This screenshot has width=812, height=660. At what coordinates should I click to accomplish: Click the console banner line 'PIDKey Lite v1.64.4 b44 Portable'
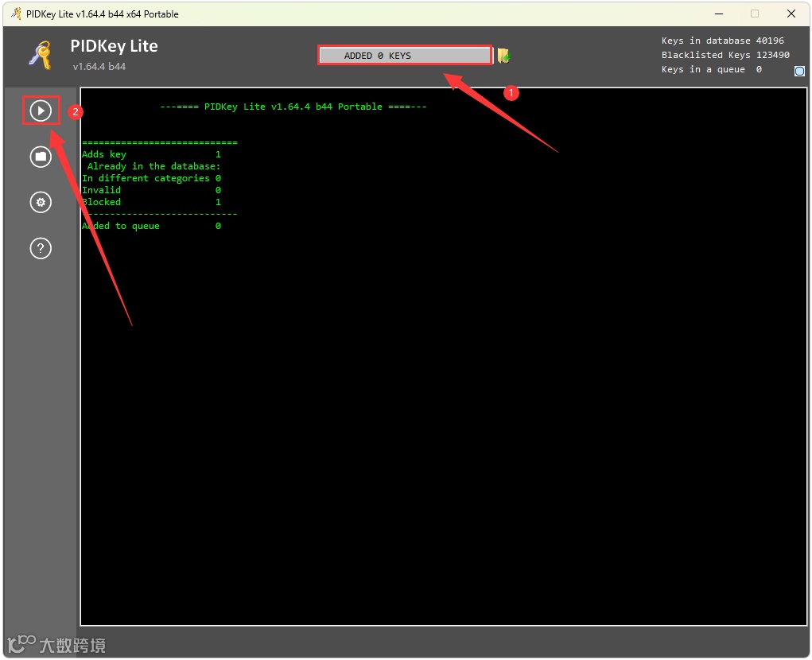pyautogui.click(x=293, y=107)
